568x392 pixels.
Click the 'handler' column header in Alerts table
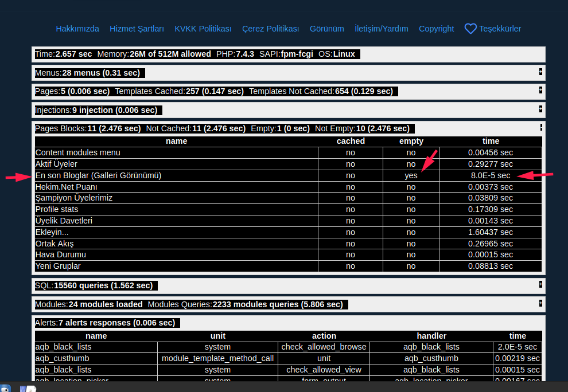[x=431, y=336]
